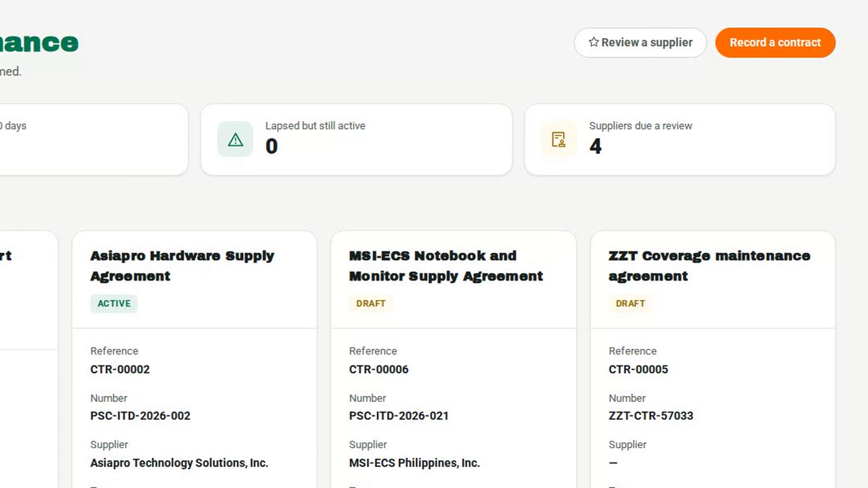Viewport: 868px width, 488px height.
Task: Select contract number PSC-ITD-2026-002
Action: click(x=140, y=416)
